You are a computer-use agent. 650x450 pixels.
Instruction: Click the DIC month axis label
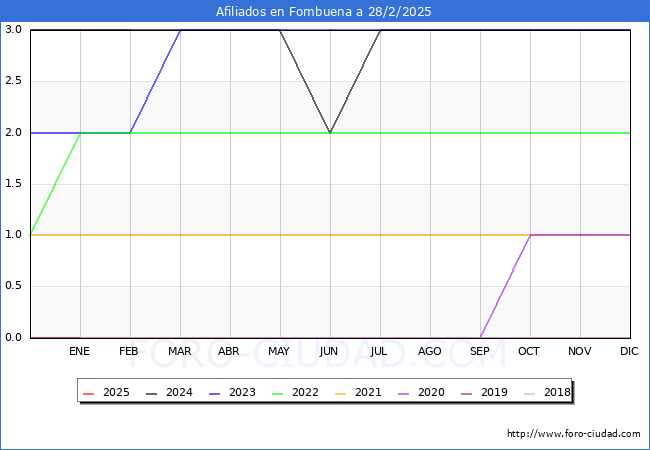click(x=629, y=351)
